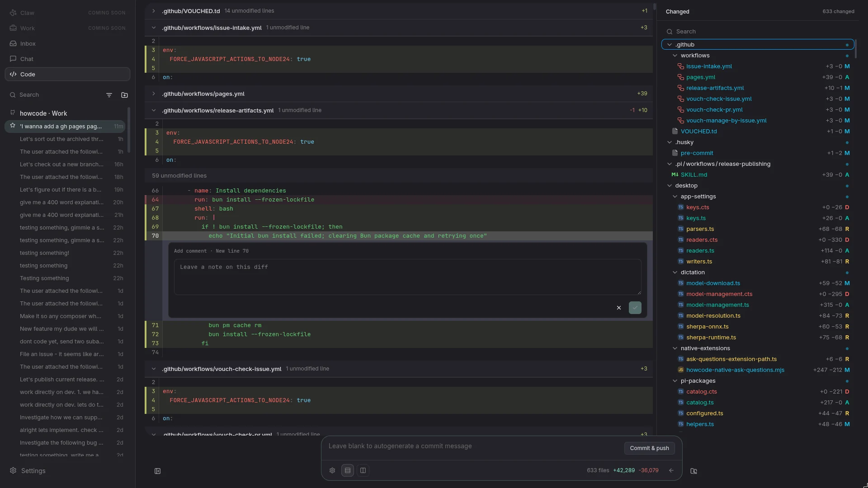Click the sidebar thread Search field
868x488 pixels.
click(x=54, y=95)
